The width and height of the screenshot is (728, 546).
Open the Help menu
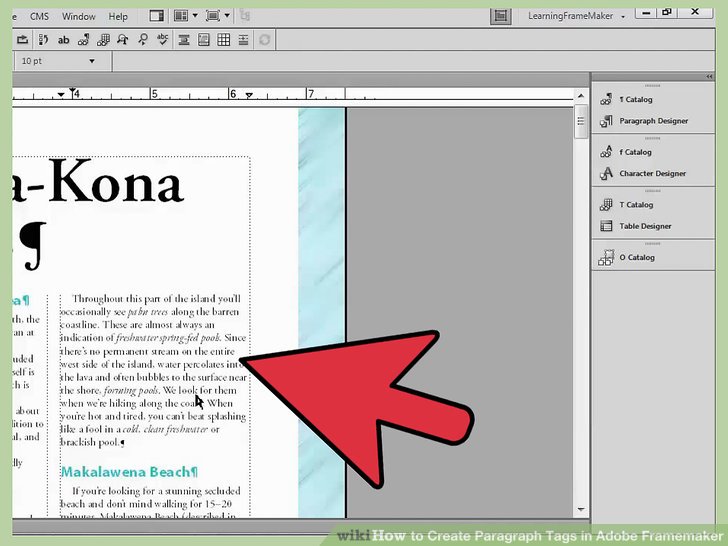[x=118, y=17]
